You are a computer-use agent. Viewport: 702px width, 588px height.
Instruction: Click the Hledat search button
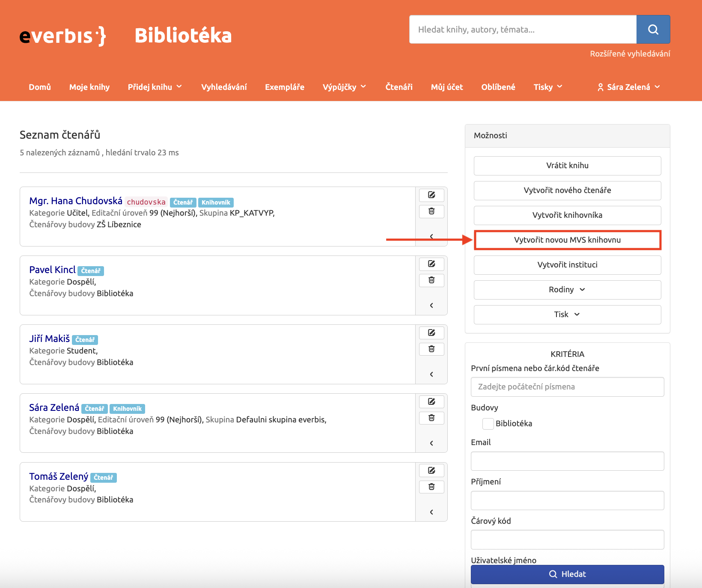(567, 574)
